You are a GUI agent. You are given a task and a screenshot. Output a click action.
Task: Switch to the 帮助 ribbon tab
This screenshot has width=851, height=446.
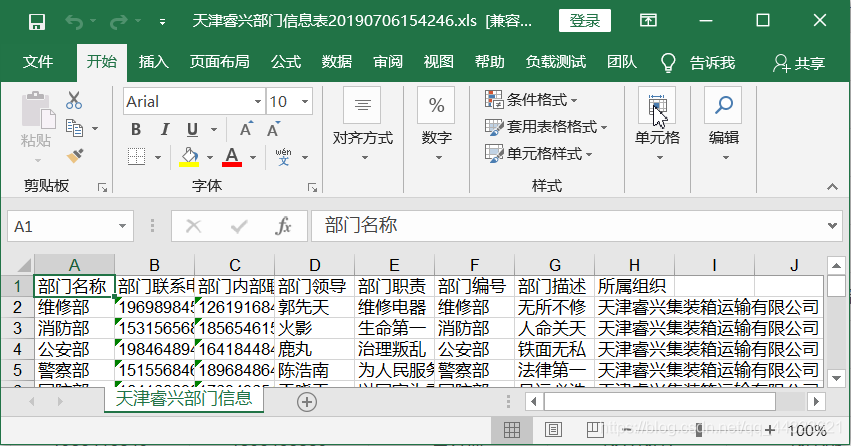pos(490,62)
